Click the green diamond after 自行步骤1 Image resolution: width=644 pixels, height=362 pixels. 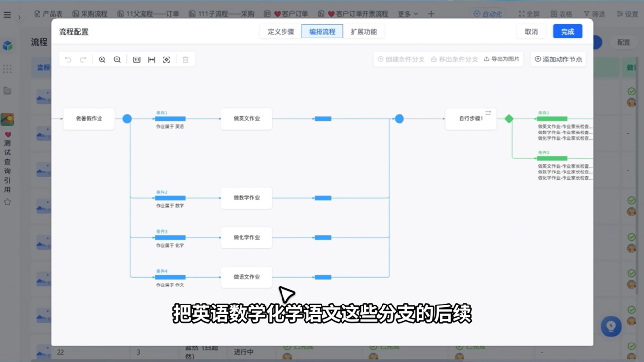click(x=509, y=118)
